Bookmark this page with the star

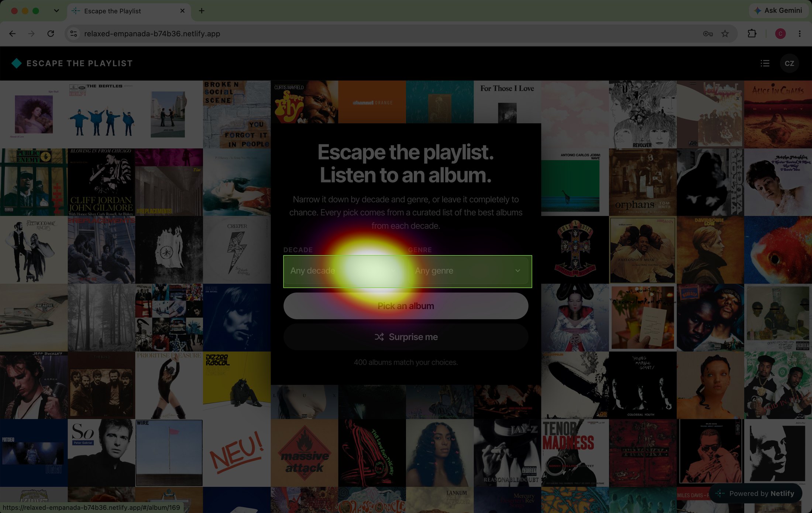point(725,34)
